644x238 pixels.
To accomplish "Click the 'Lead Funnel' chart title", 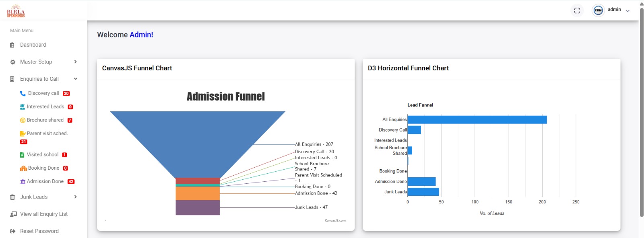I will click(x=420, y=105).
